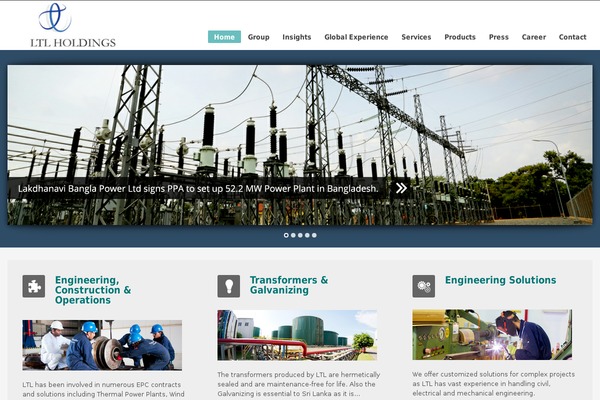This screenshot has width=600, height=400.
Task: Select the fourth slider pagination dot
Action: click(x=307, y=235)
